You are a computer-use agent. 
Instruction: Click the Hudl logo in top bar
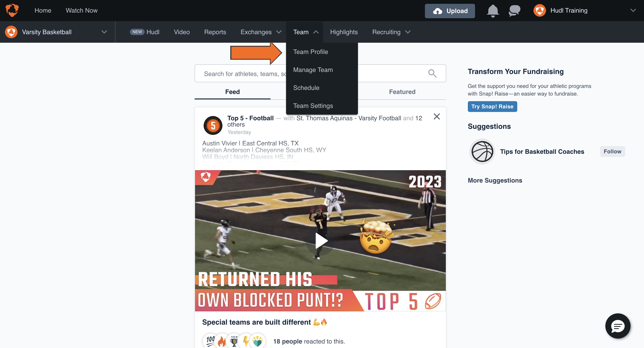pos(12,10)
